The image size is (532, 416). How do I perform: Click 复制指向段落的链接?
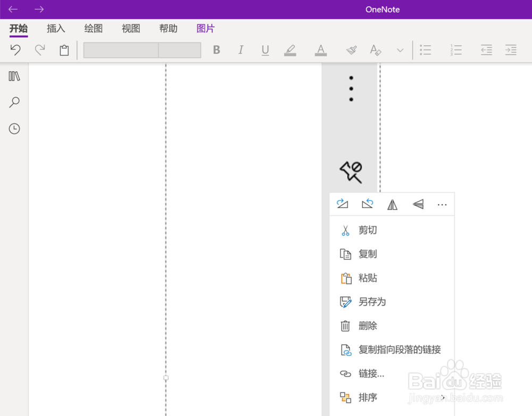(392, 350)
